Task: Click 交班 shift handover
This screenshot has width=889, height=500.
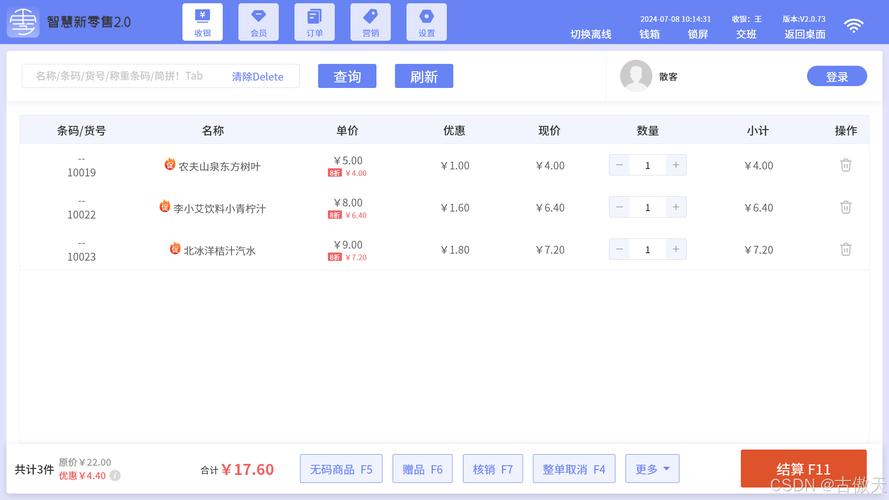Action: pos(746,34)
